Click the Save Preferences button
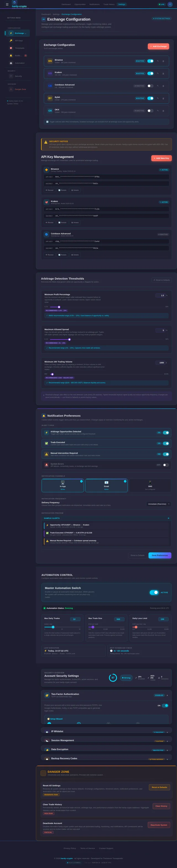Viewport: 177px width, 868px height. [160, 555]
